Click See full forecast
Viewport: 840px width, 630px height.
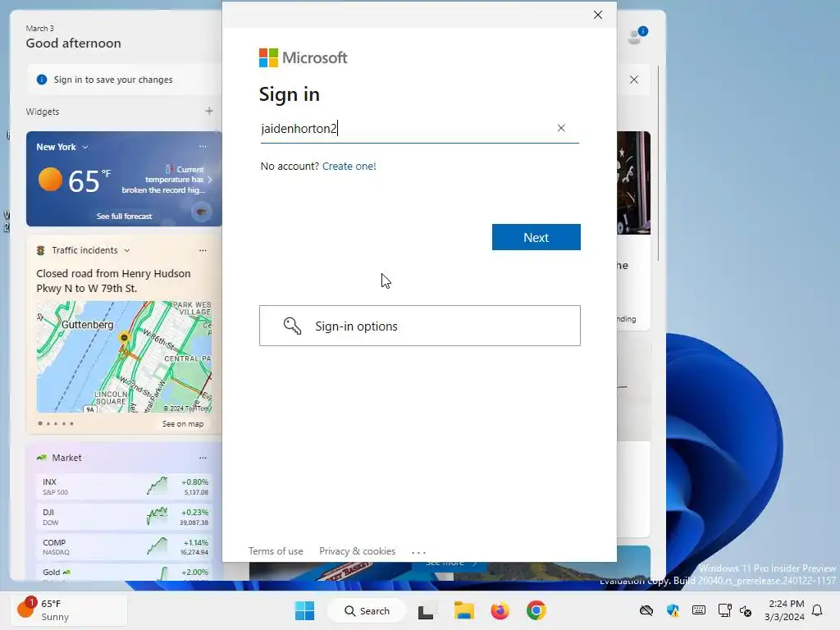coord(125,216)
